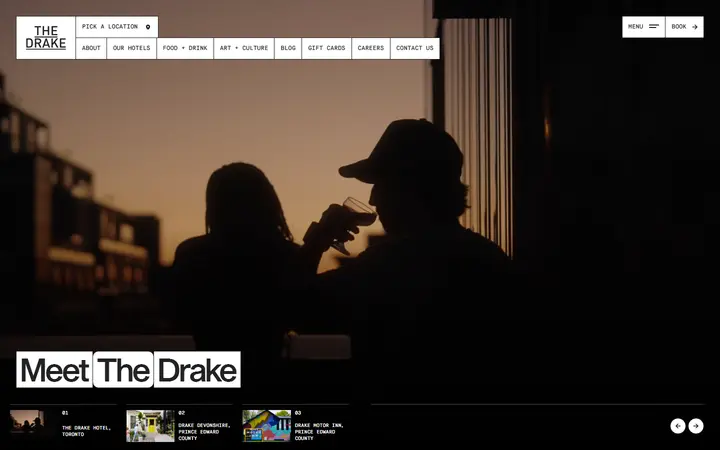Open Art + Culture menu item
720x450 pixels.
244,48
